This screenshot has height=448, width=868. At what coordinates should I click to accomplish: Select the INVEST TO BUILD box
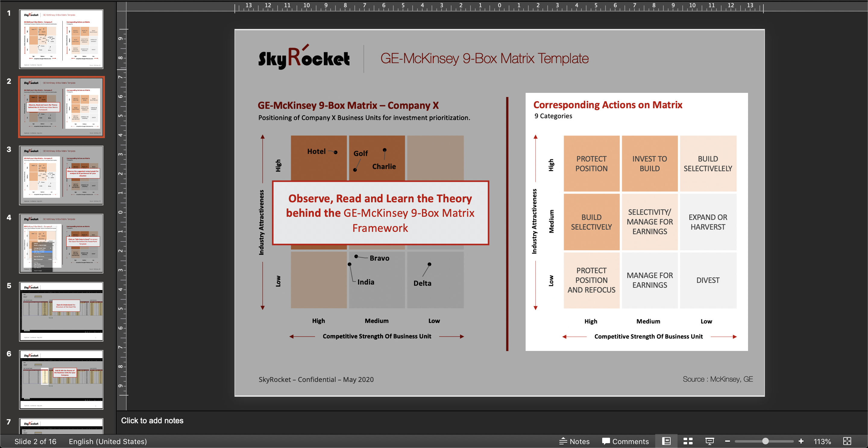[x=650, y=163]
